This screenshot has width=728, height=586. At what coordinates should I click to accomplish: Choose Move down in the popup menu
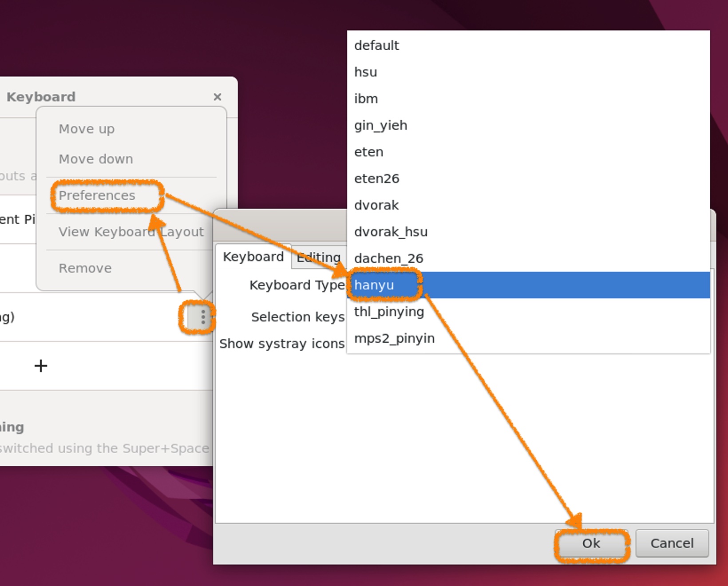96,159
